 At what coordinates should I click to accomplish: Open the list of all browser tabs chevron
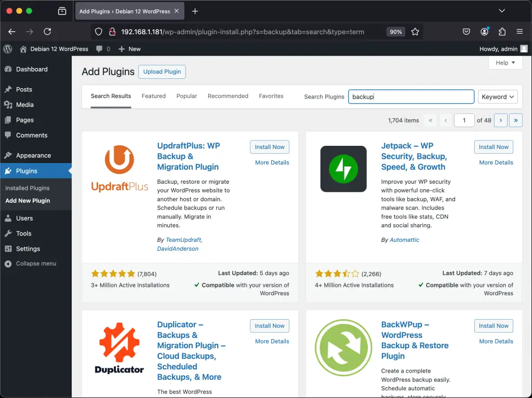point(502,10)
